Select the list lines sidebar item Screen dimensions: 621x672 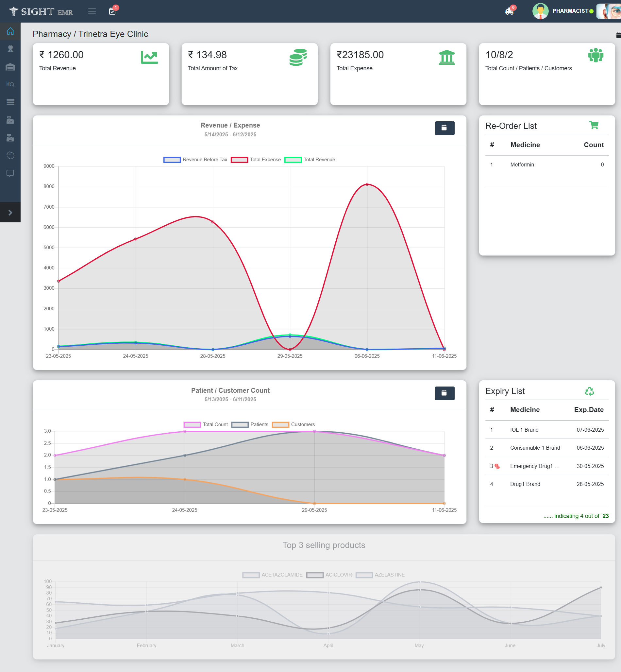click(10, 102)
